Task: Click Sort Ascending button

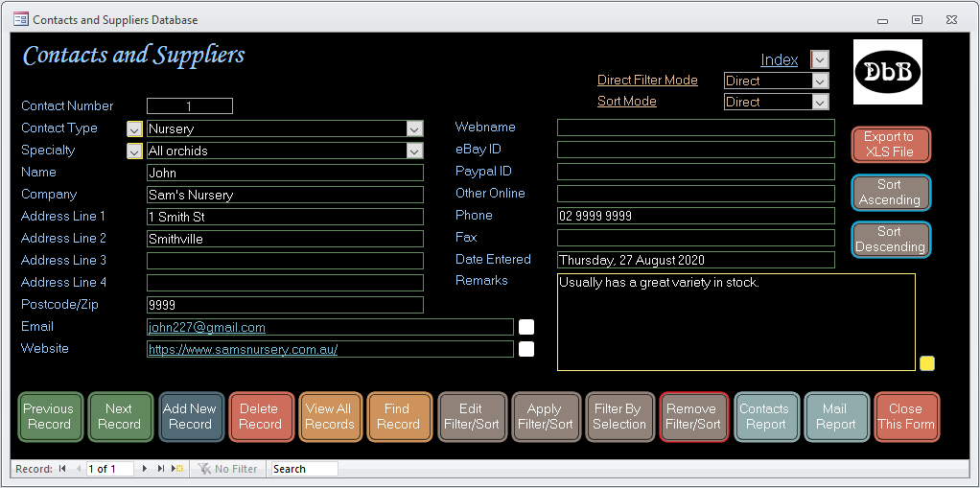Action: [x=891, y=193]
